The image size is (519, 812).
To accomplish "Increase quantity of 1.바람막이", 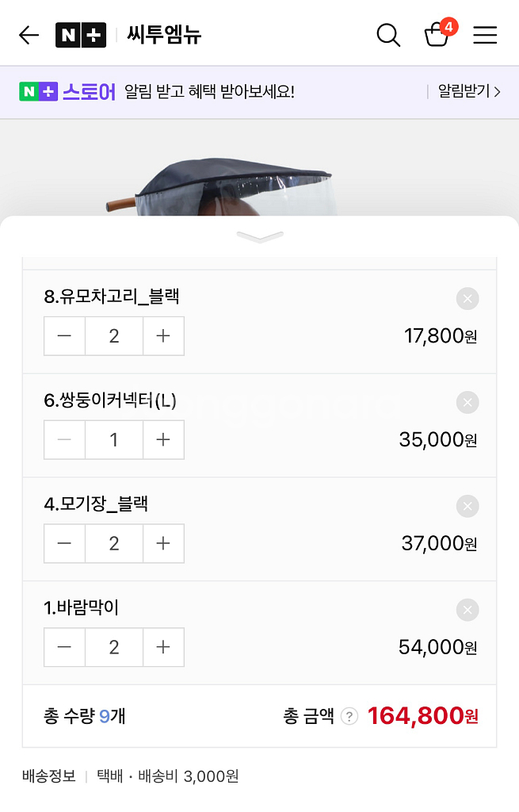I will coord(163,647).
